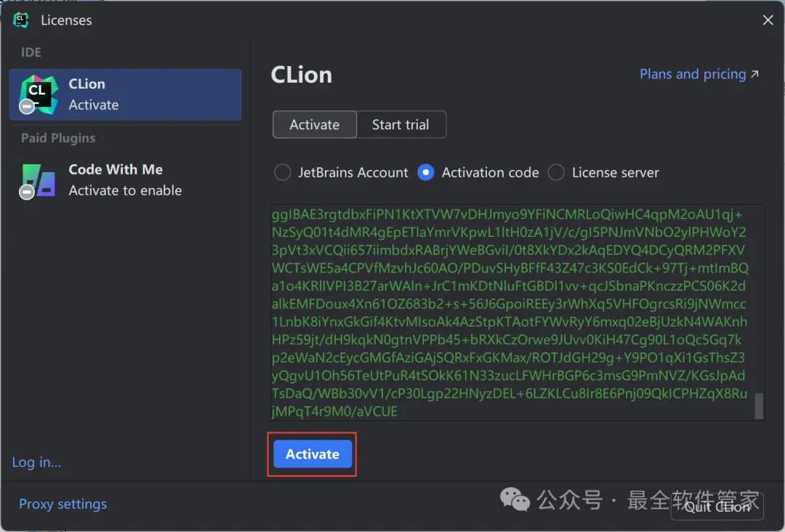The image size is (785, 532).
Task: Choose the Activation code radio button
Action: [x=426, y=173]
